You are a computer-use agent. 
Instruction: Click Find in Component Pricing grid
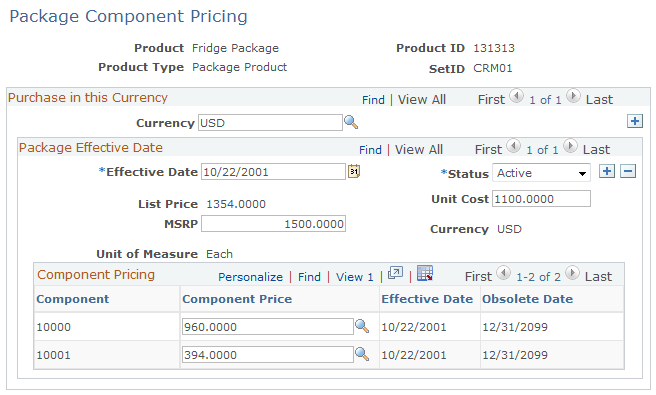pos(309,277)
